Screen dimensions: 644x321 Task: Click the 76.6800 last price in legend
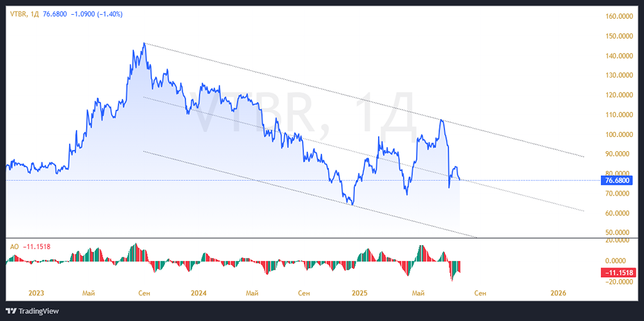click(x=55, y=14)
